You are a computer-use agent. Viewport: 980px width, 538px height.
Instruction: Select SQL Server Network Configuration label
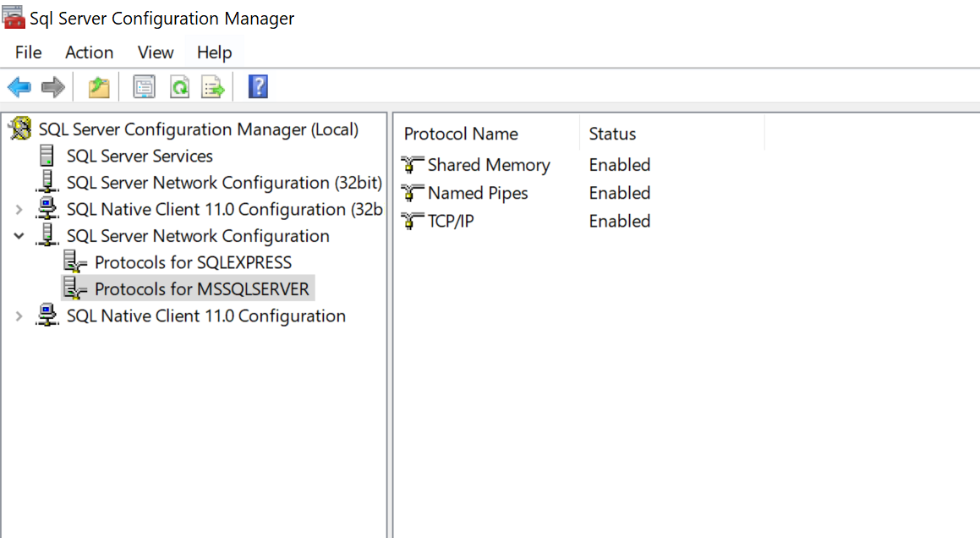tap(198, 236)
